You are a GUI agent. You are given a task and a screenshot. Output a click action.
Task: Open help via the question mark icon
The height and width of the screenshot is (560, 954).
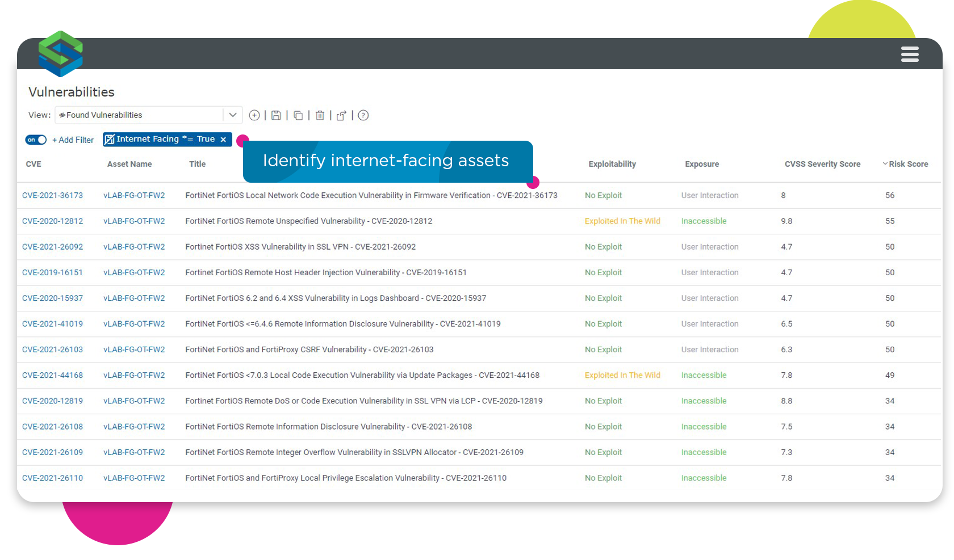[x=363, y=115]
